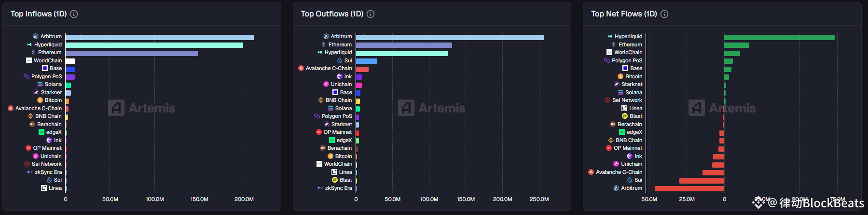Viewport: 868px width, 215px height.
Task: Click info icon beside Top Inflows (1D)
Action: (x=74, y=14)
